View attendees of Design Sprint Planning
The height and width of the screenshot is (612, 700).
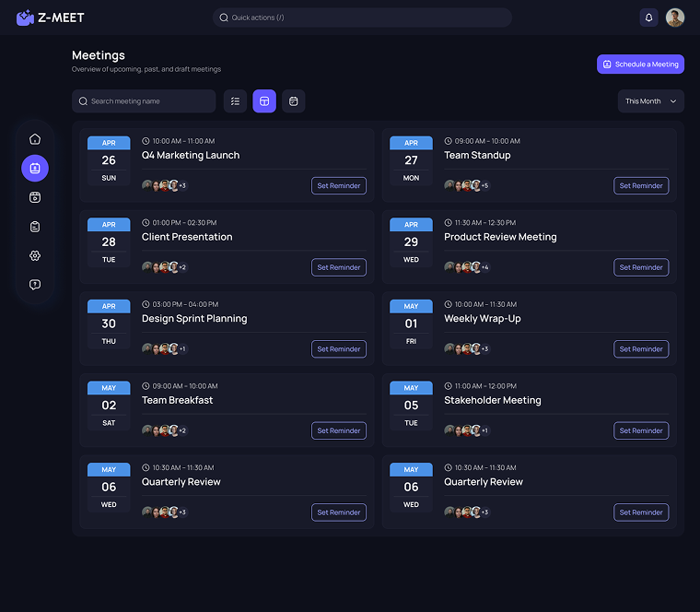point(165,349)
